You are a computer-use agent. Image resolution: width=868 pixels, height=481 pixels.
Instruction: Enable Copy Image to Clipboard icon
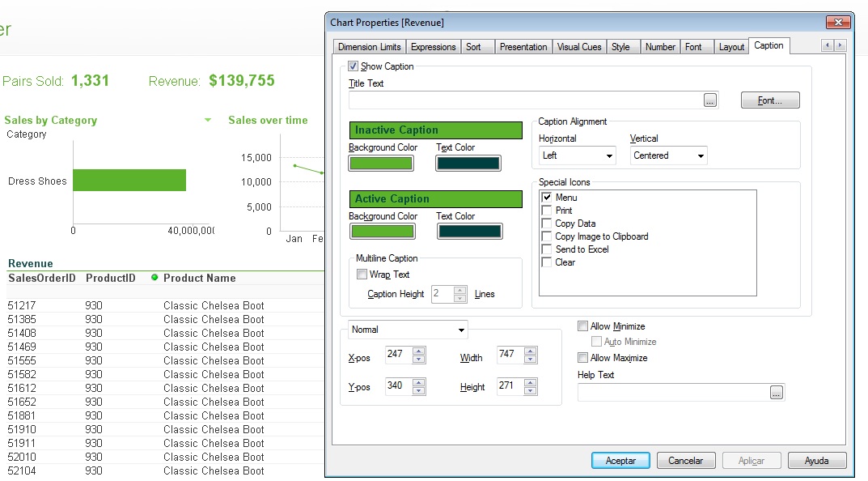[x=546, y=236]
